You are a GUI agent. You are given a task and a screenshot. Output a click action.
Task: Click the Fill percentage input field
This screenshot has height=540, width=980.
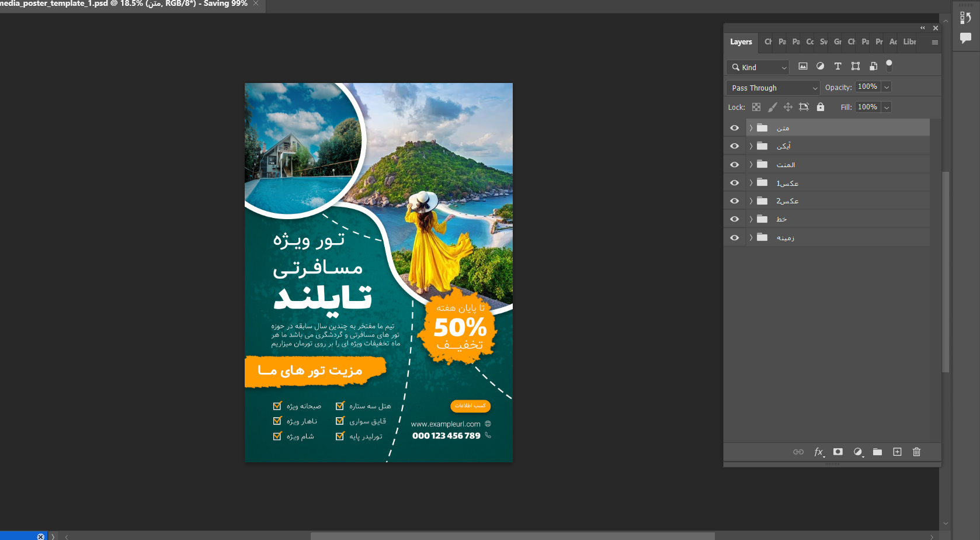867,107
